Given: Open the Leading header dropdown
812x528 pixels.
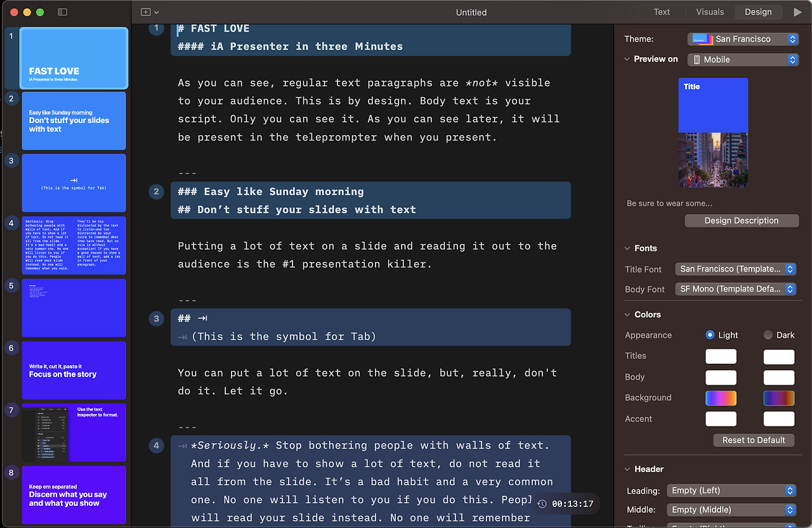Looking at the screenshot, I should tap(731, 491).
